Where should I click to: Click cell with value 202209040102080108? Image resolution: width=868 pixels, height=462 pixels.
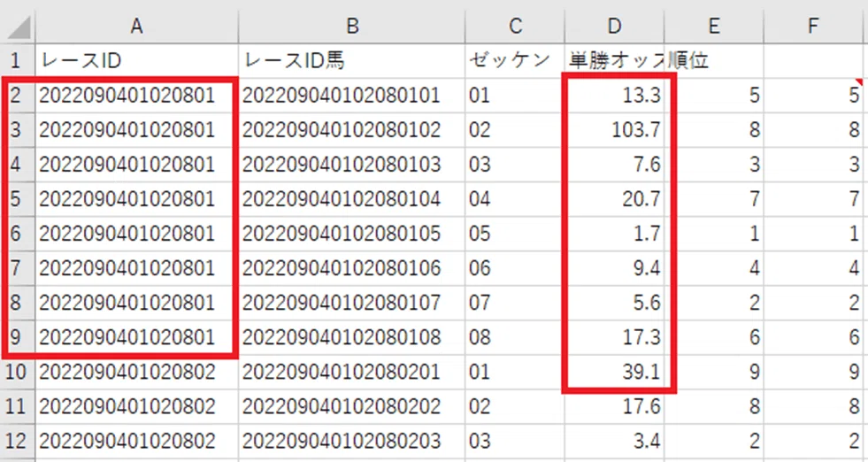[x=352, y=337]
